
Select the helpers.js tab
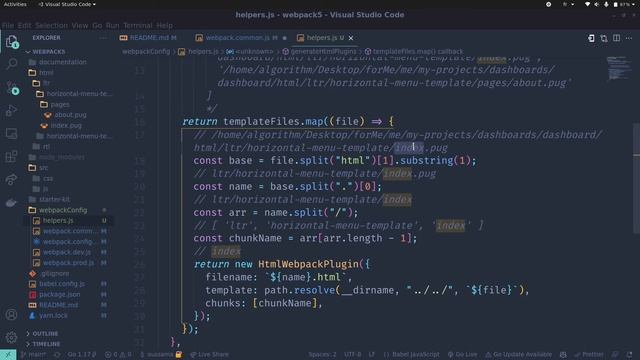[x=322, y=38]
